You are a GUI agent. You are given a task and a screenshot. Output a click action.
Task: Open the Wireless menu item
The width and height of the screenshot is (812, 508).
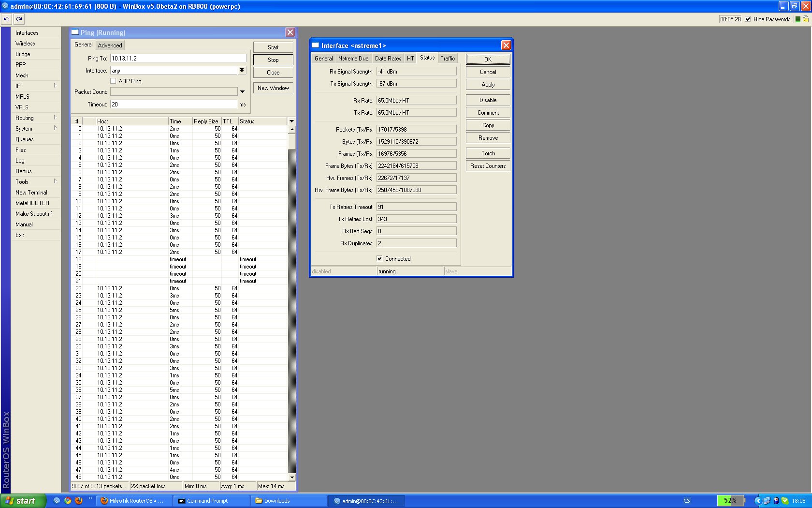pos(36,44)
